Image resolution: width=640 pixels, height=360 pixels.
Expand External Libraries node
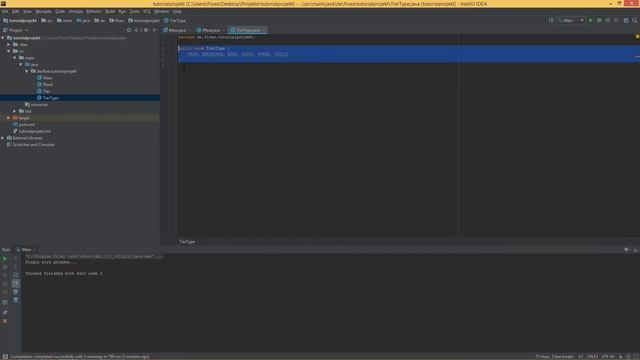pos(3,138)
